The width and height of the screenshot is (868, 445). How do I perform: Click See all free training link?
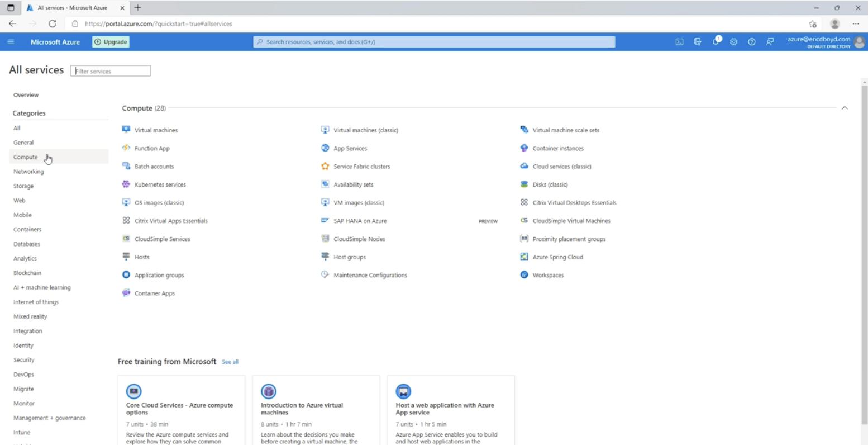(230, 362)
